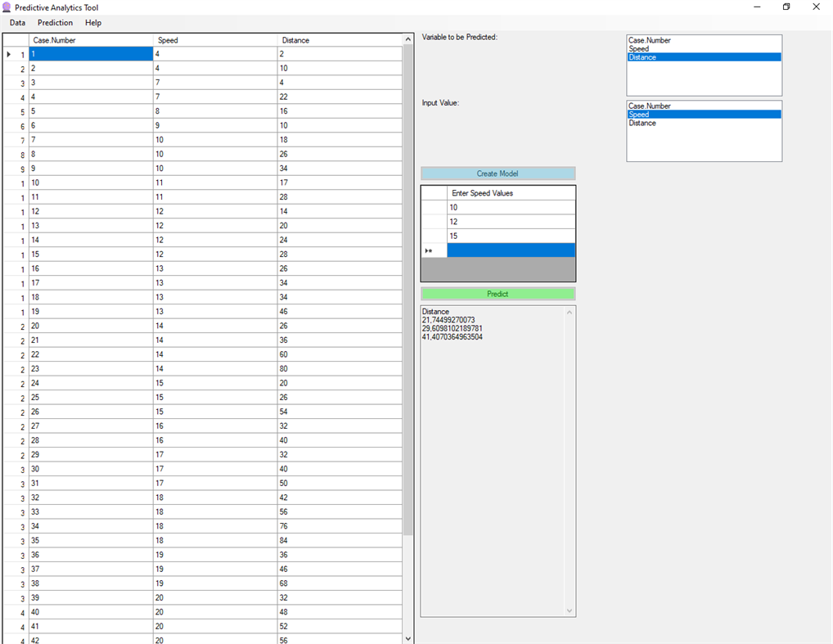The height and width of the screenshot is (644, 833).
Task: Click the crystal ball app icon
Action: (x=8, y=7)
